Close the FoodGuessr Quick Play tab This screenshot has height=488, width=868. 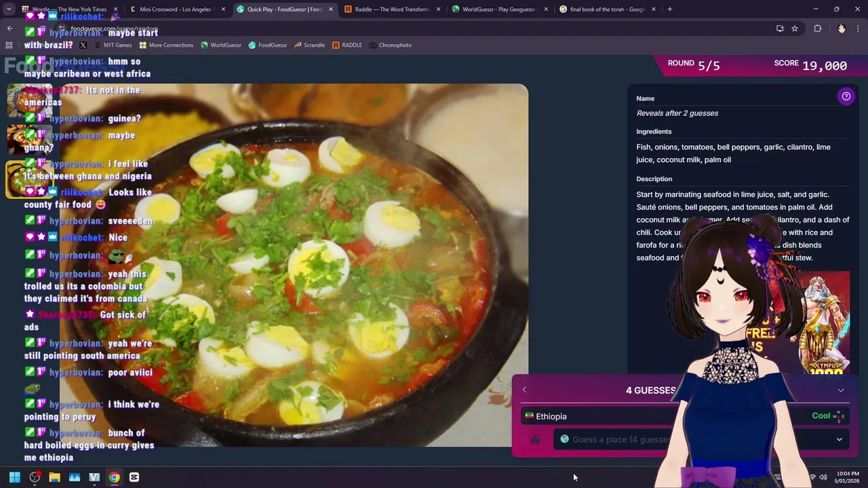point(330,9)
